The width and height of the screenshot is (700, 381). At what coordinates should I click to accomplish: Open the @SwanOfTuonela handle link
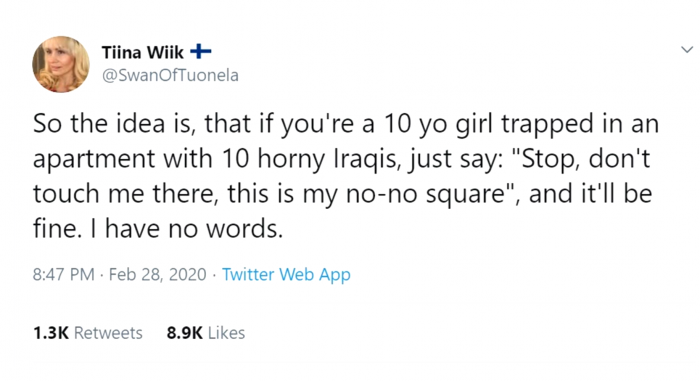click(170, 75)
